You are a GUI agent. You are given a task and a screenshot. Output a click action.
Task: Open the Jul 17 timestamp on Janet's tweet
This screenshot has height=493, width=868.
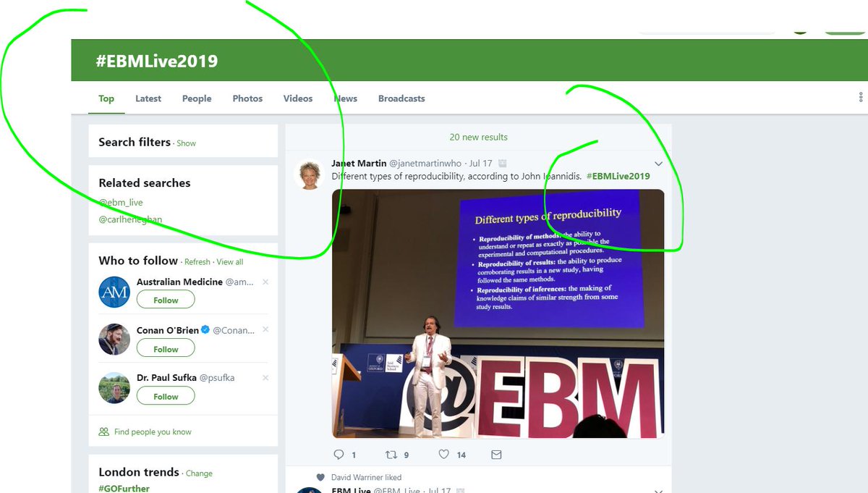tap(480, 164)
